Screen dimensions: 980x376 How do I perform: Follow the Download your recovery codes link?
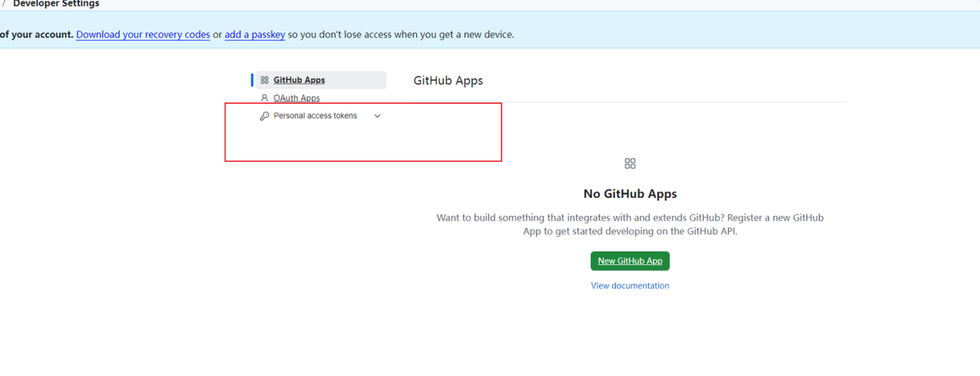(x=143, y=34)
